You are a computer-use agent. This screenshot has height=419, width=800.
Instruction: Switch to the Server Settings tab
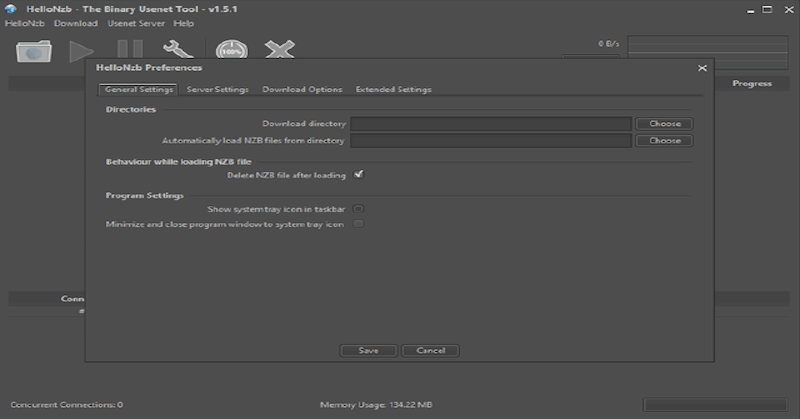pos(217,90)
